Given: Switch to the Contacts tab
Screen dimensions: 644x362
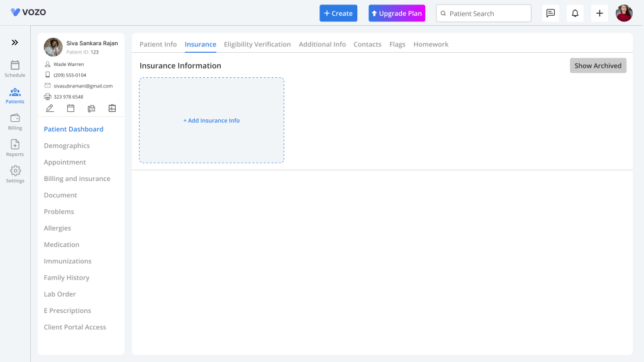Looking at the screenshot, I should [x=367, y=45].
